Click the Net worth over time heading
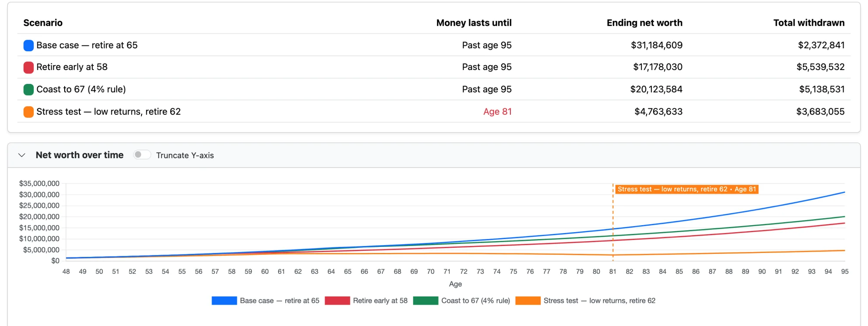868x326 pixels. click(79, 155)
